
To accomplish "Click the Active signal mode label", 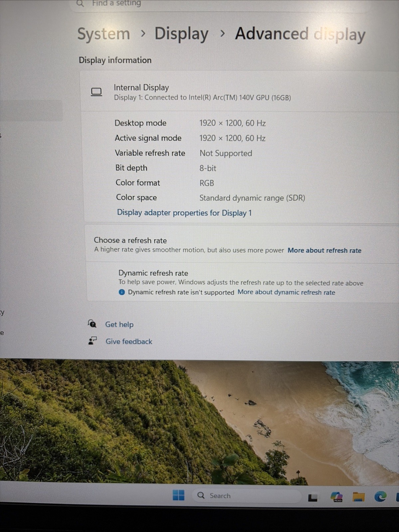I will click(148, 138).
